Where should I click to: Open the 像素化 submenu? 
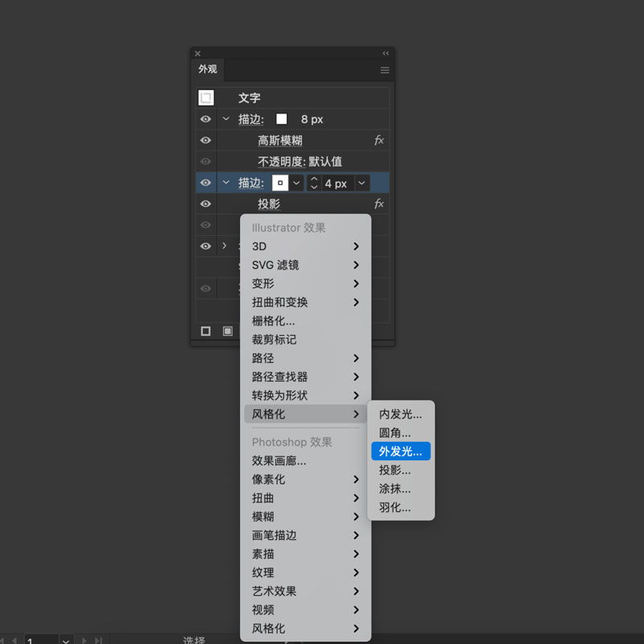[306, 479]
